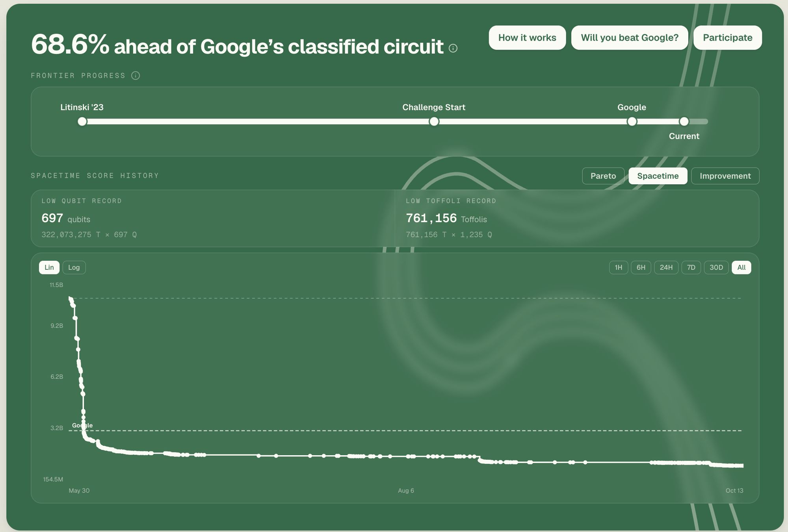The height and width of the screenshot is (532, 788).
Task: Click the Challenge Start progress marker
Action: click(x=434, y=122)
